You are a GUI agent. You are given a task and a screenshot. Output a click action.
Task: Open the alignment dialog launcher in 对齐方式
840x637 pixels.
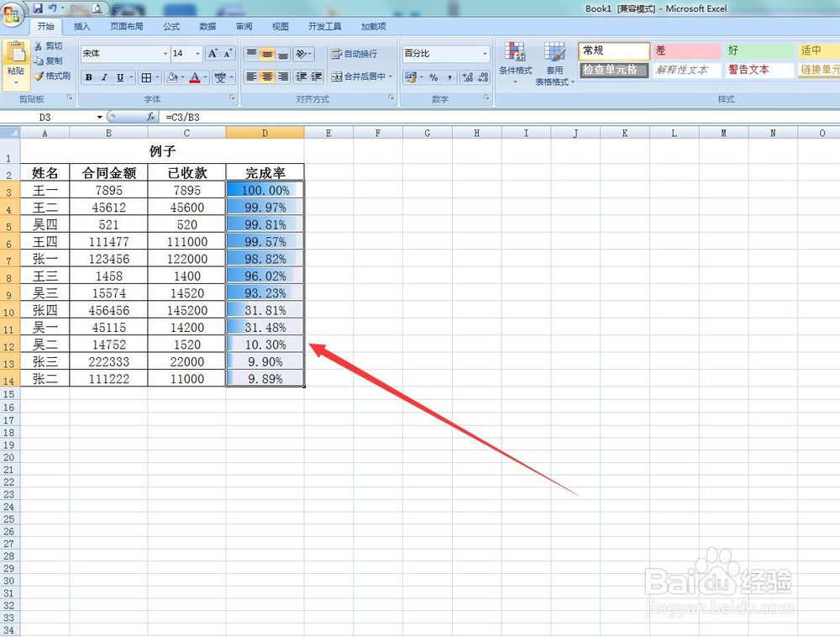point(391,97)
